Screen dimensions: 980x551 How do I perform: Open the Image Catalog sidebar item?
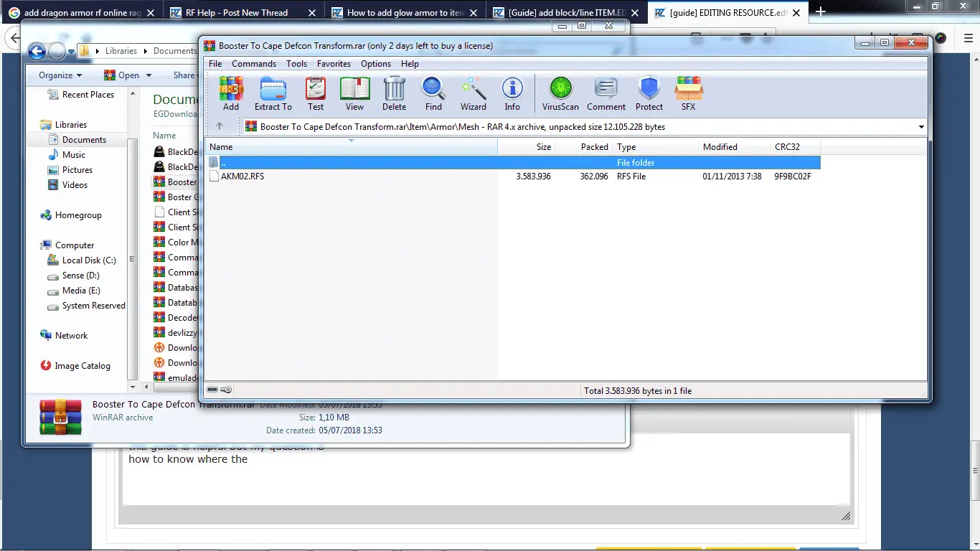coord(76,366)
